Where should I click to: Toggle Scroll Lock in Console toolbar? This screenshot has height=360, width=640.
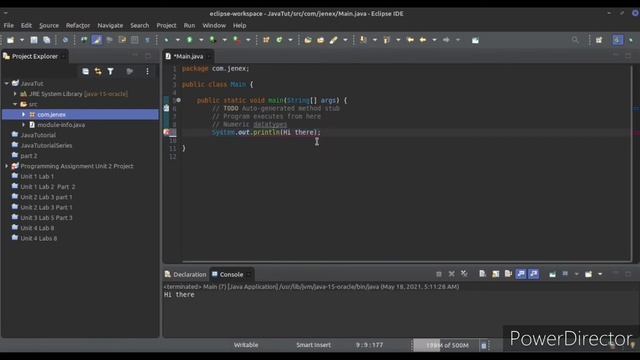[x=496, y=274]
